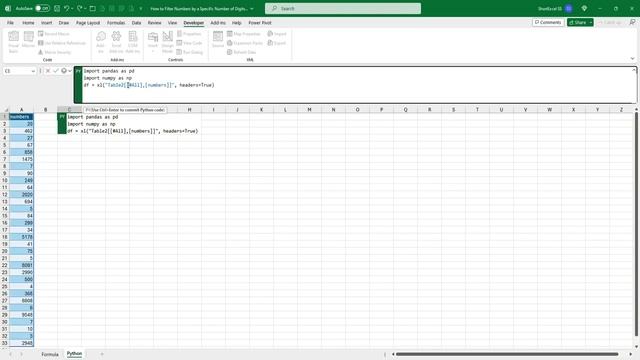Click the account profile avatar
Image resolution: width=640 pixels, height=360 pixels.
[x=569, y=8]
